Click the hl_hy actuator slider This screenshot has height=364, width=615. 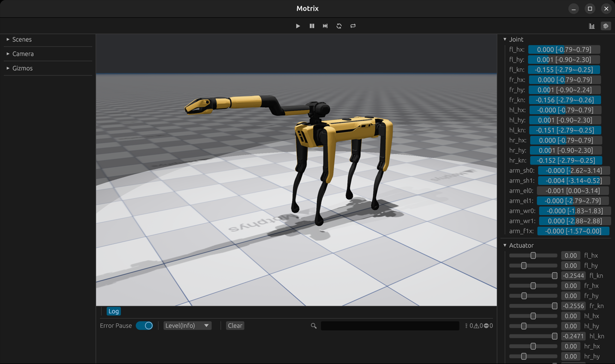tap(533, 326)
